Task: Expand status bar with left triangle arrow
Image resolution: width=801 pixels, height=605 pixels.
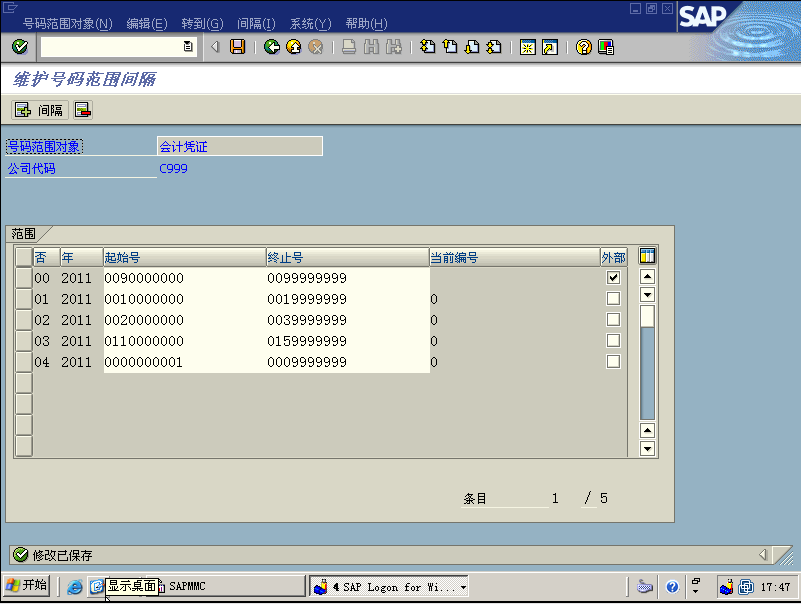Action: pos(762,555)
